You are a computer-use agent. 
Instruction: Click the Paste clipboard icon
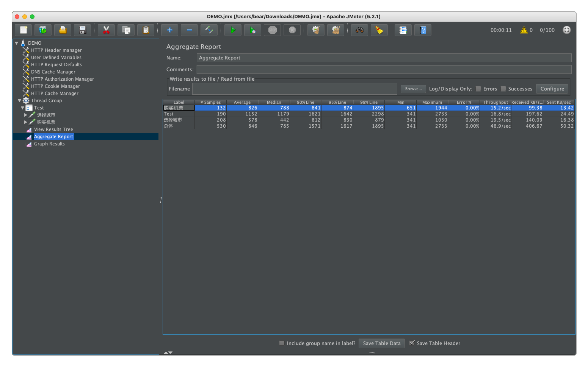[146, 30]
